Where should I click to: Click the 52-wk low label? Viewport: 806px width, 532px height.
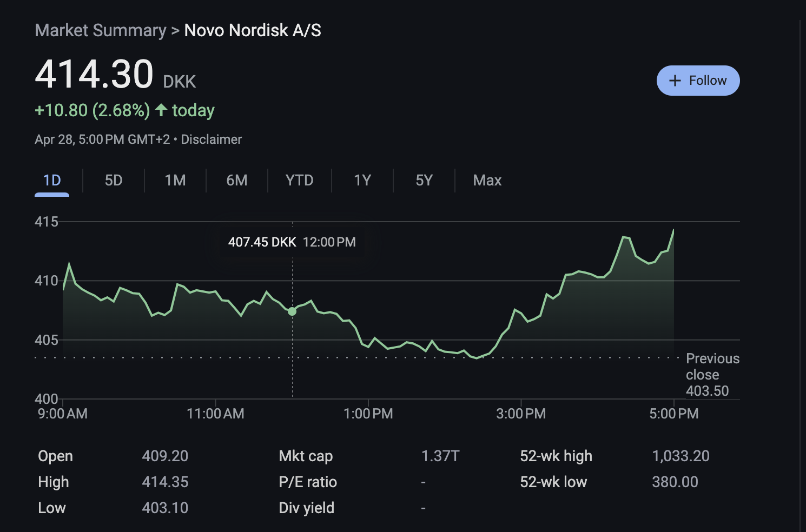coord(553,482)
